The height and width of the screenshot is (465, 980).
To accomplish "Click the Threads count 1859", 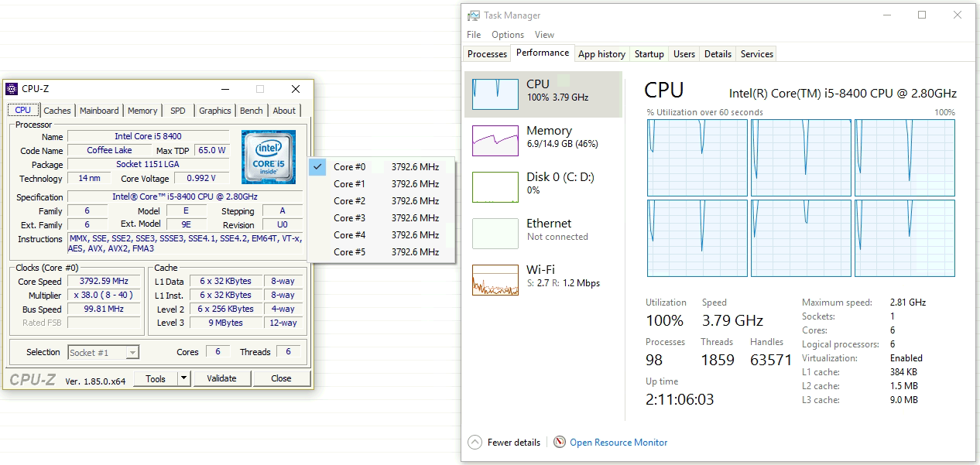I will point(718,360).
